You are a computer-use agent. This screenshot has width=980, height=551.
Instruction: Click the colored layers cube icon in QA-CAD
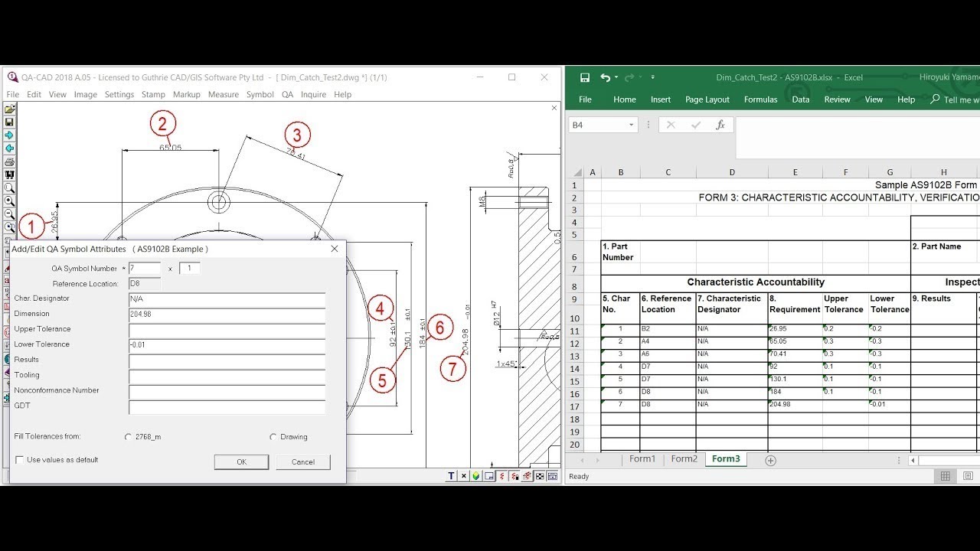(x=476, y=476)
